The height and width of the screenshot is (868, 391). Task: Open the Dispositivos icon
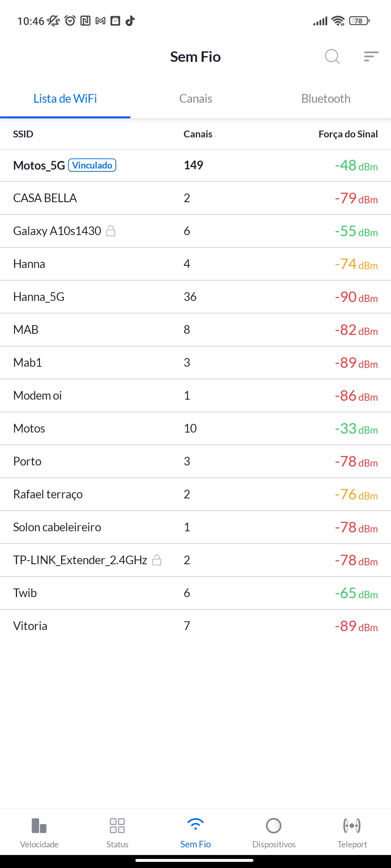(x=274, y=826)
